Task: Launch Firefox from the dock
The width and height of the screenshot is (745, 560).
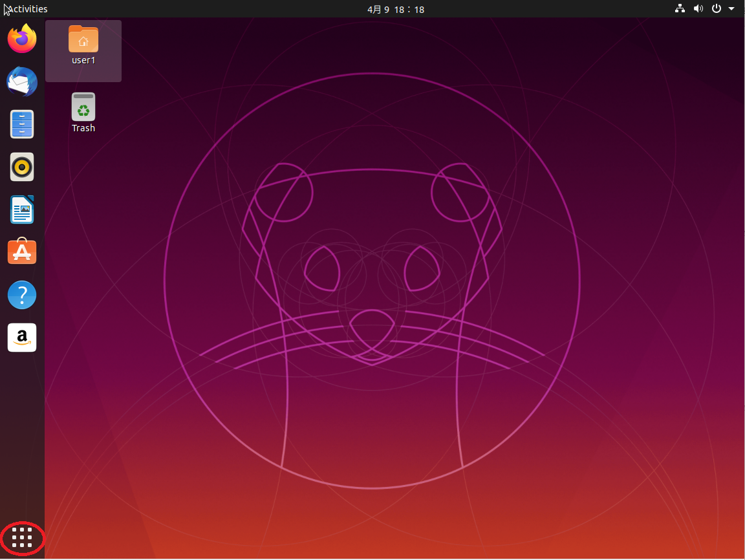Action: (22, 38)
